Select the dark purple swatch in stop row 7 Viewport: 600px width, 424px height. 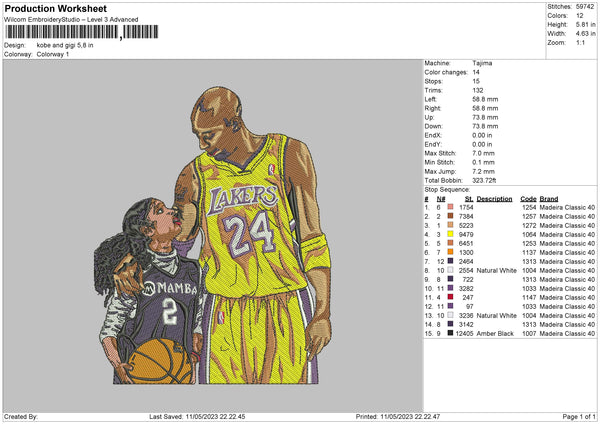450,261
